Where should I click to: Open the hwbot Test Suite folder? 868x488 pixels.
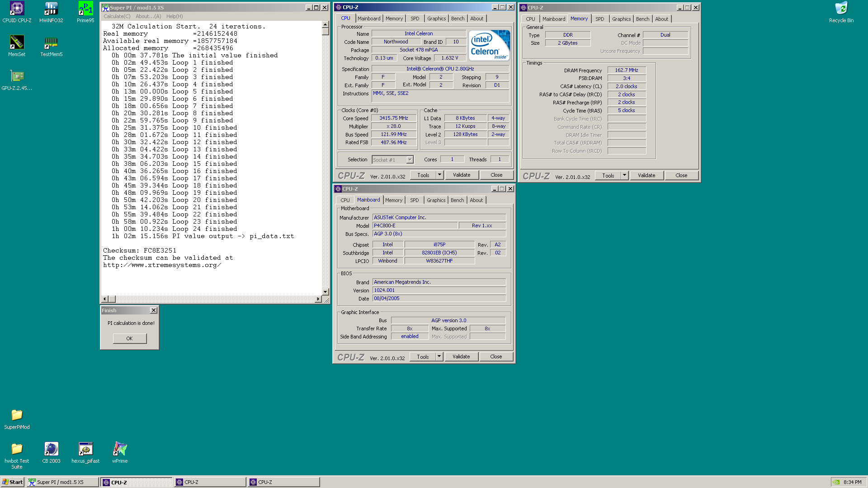(x=17, y=456)
